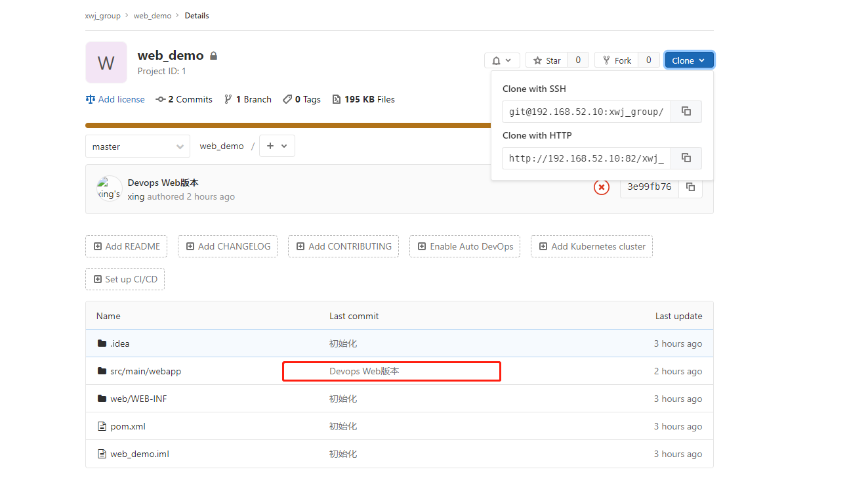Click web_demo path in file breadcrumb

(x=222, y=146)
